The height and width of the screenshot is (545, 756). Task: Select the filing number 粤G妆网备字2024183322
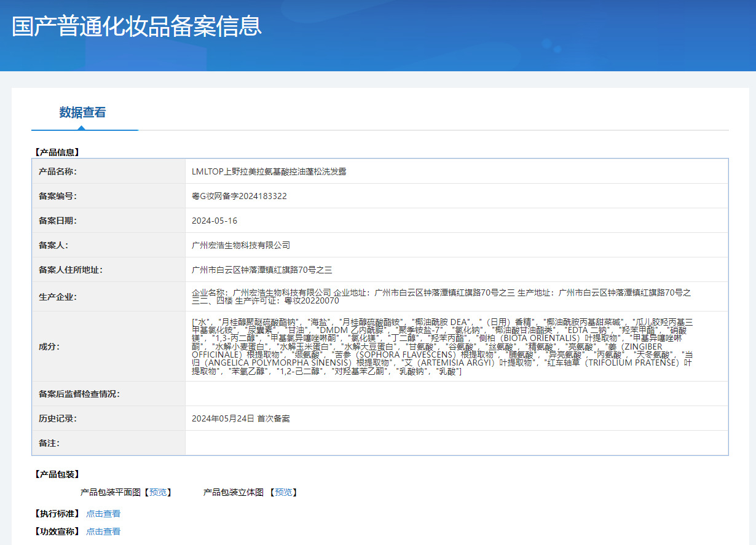[239, 196]
